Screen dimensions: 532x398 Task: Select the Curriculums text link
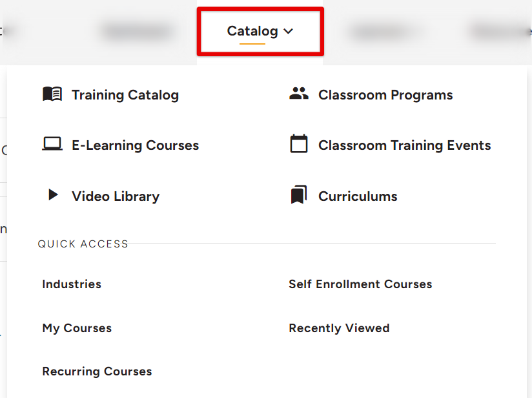point(358,196)
